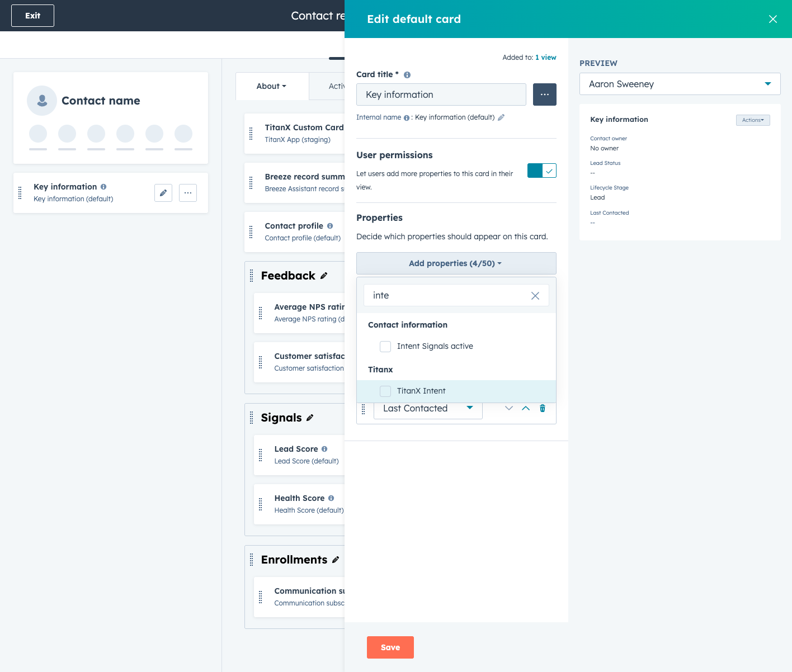Grab the Enrollments section drag handle
This screenshot has height=672, width=792.
click(251, 560)
